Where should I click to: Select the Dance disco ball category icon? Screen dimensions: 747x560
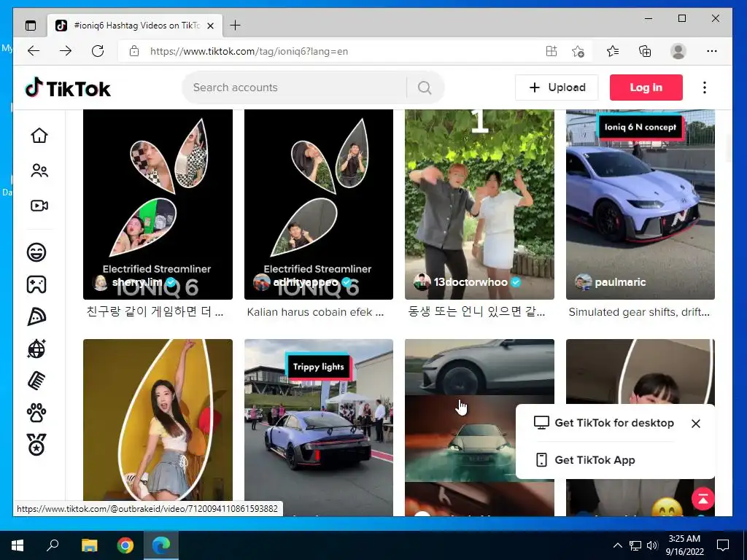coord(36,349)
